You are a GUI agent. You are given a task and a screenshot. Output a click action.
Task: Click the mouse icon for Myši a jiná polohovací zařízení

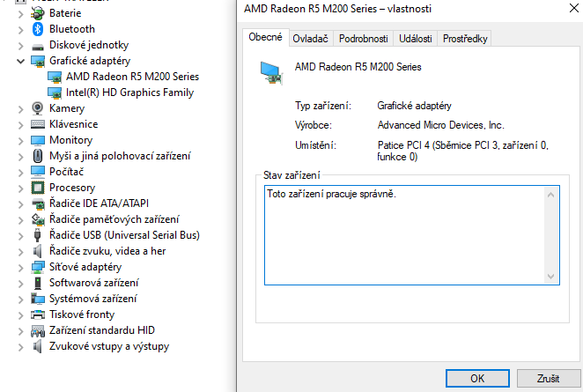38,156
